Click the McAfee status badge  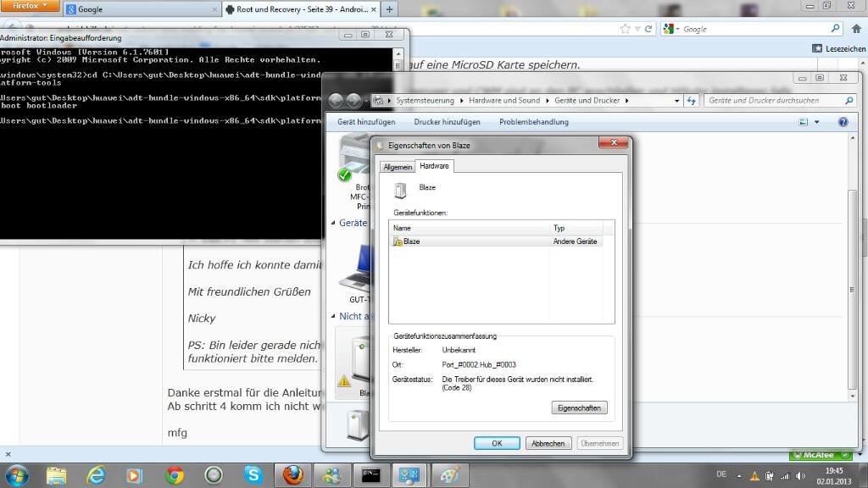tap(821, 455)
